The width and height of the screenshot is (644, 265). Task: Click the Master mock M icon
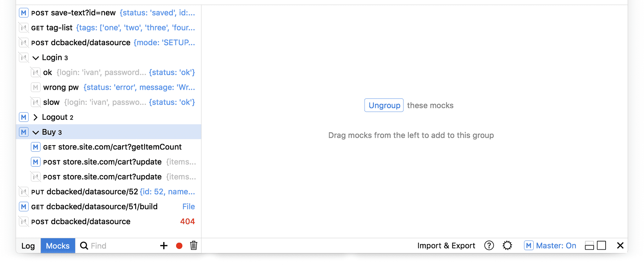(x=529, y=246)
